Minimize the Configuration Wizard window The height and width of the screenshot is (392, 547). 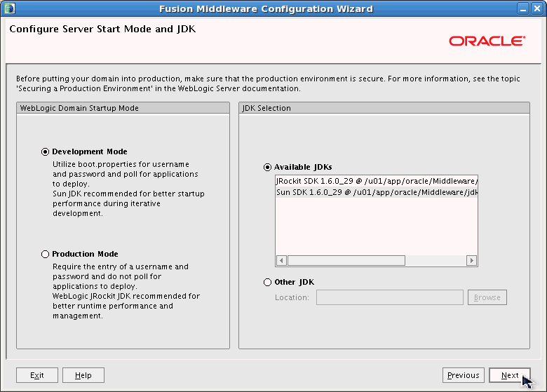pyautogui.click(x=523, y=8)
